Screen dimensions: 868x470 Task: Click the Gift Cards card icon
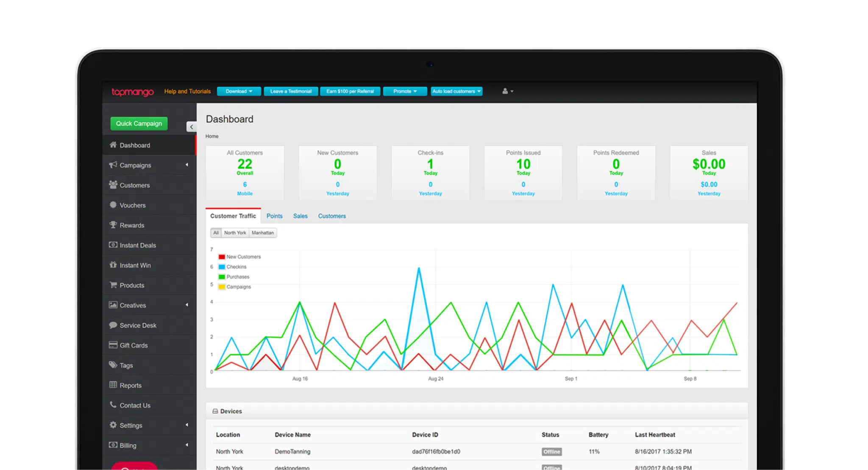[x=113, y=345]
